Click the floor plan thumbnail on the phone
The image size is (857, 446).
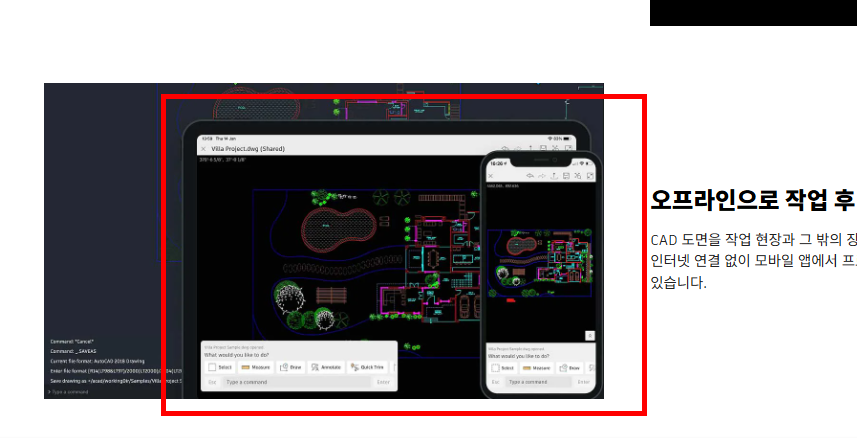(x=539, y=263)
